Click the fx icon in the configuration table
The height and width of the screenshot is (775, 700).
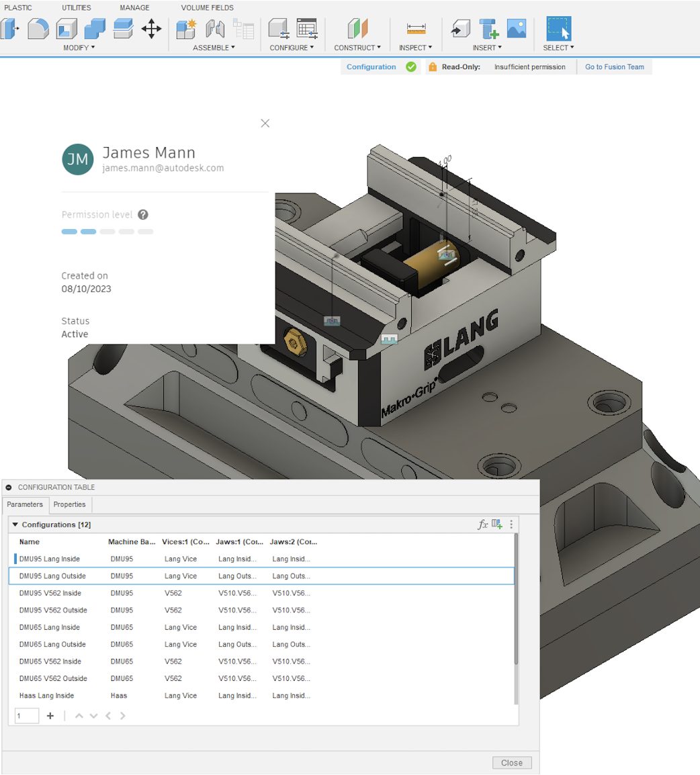(482, 525)
